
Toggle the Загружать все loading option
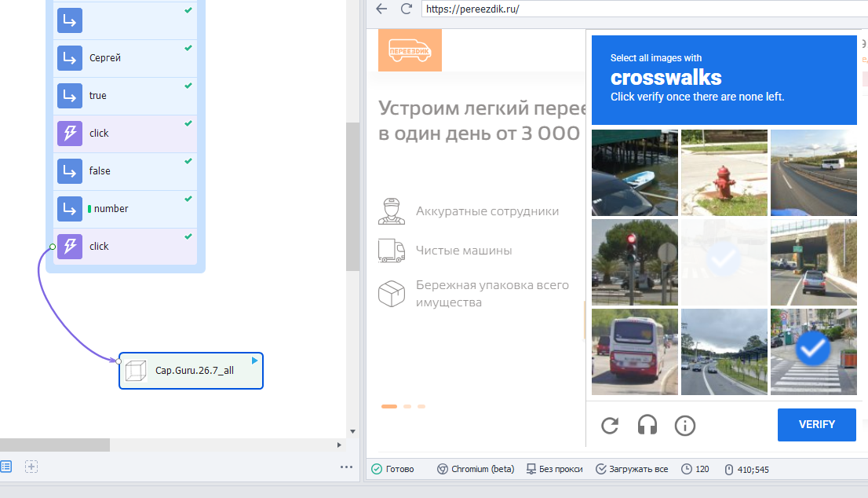click(x=632, y=469)
